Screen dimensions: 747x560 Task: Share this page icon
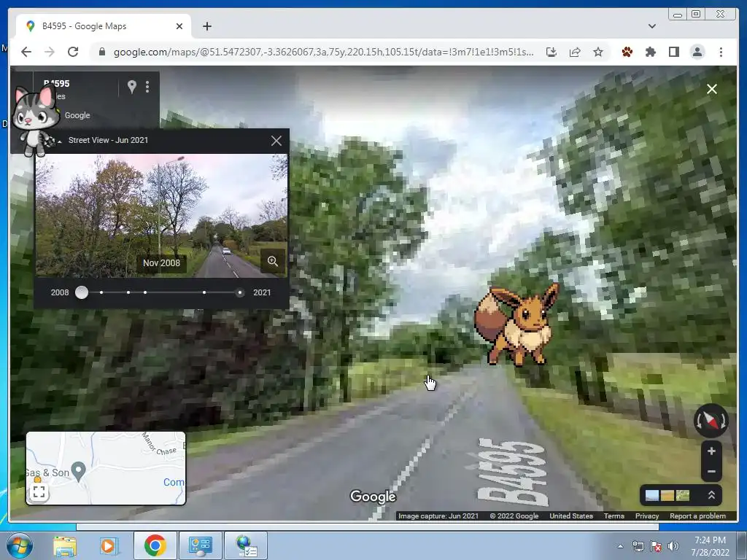click(x=575, y=52)
